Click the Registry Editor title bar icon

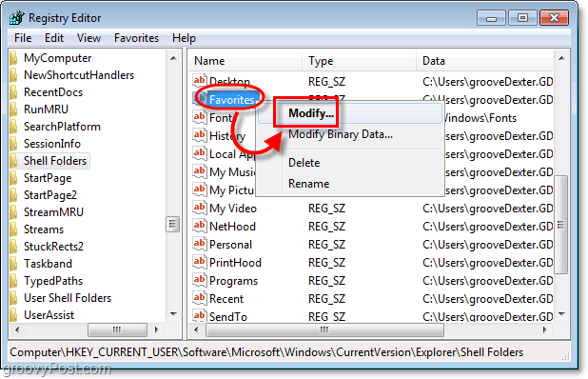(x=17, y=18)
